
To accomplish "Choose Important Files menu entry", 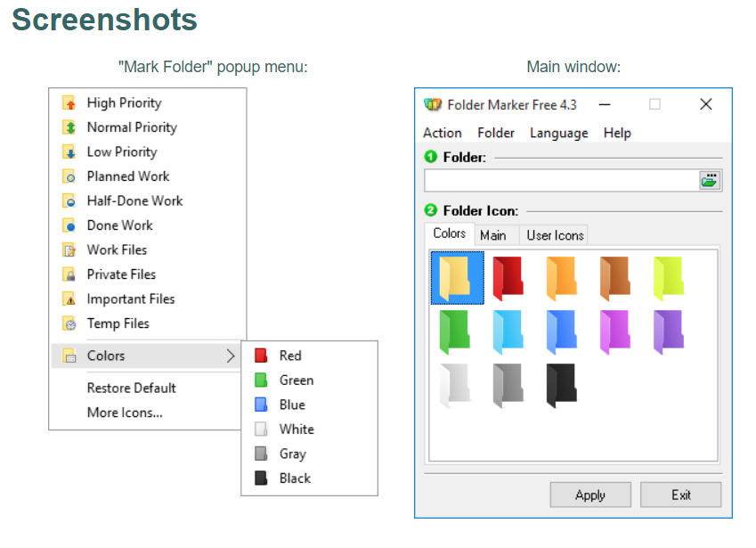I will [148, 299].
